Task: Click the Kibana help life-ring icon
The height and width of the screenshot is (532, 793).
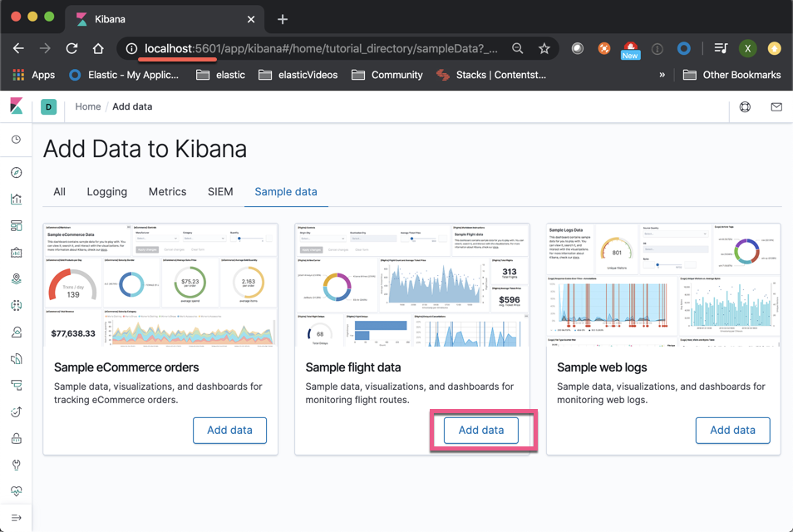Action: (745, 106)
